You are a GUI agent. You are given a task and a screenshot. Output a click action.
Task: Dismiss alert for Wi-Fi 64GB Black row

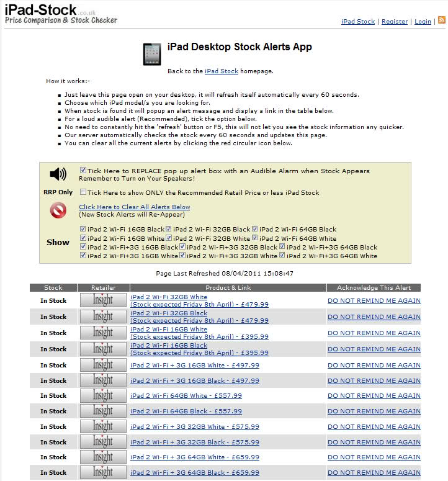tap(374, 411)
